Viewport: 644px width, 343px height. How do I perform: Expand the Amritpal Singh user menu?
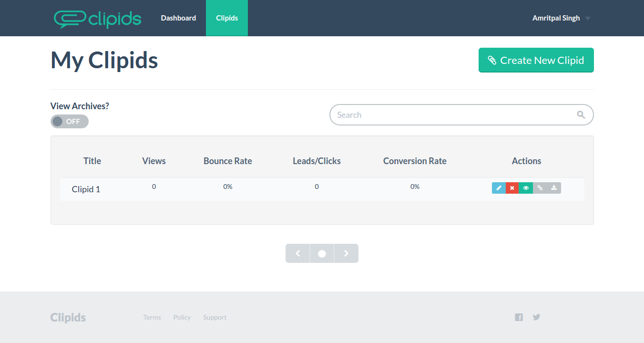click(561, 18)
